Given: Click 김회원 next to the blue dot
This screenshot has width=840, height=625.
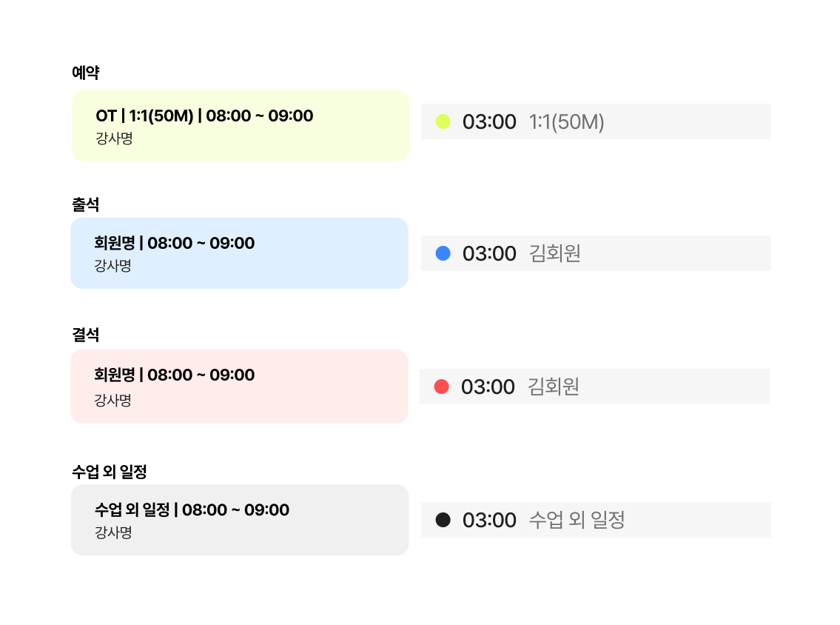Looking at the screenshot, I should pos(554,253).
